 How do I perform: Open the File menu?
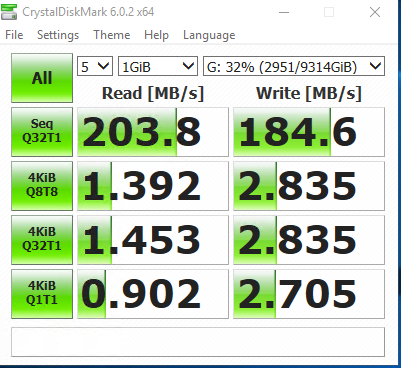point(14,35)
